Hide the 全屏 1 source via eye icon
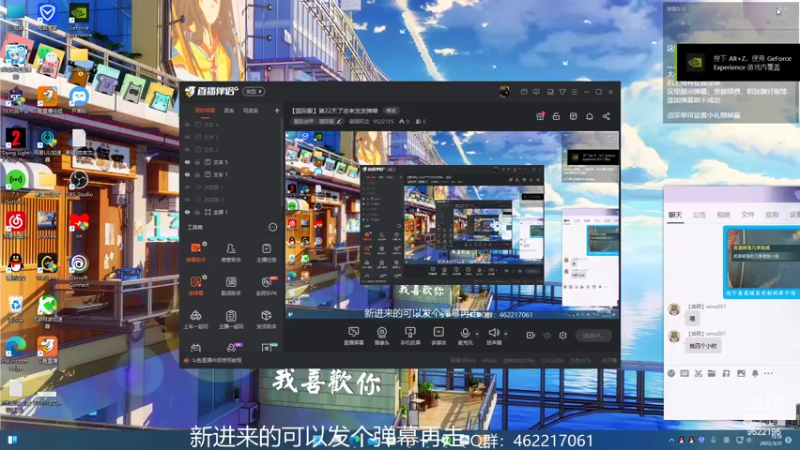 coord(187,212)
